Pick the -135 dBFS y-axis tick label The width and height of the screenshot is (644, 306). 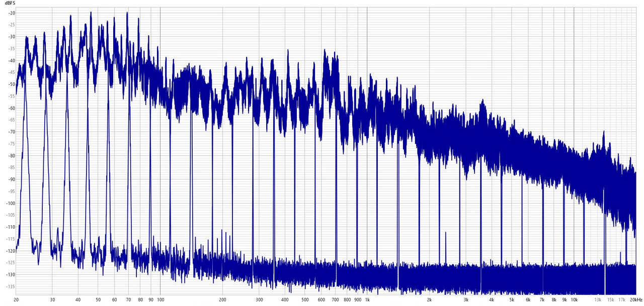pyautogui.click(x=11, y=286)
